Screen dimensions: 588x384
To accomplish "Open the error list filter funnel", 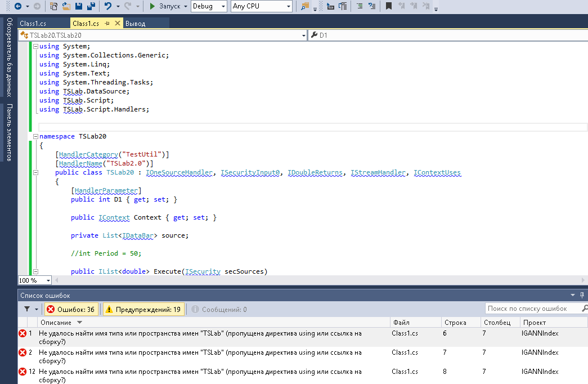I will [27, 309].
